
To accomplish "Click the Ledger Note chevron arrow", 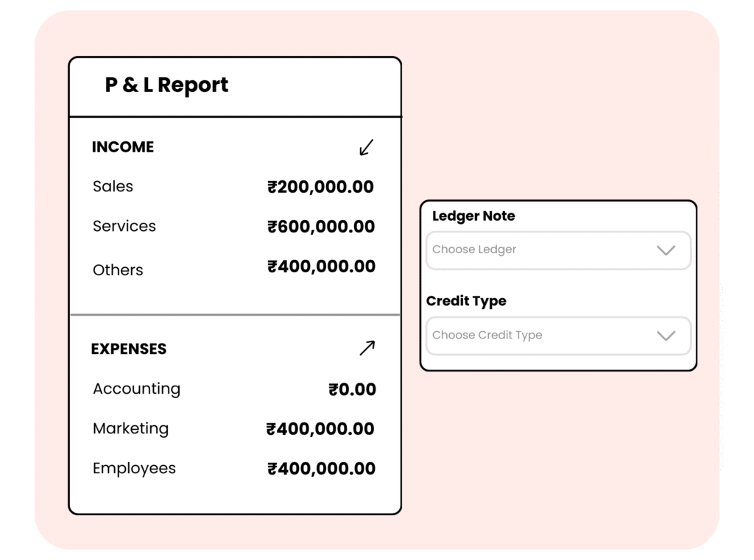I will pyautogui.click(x=666, y=250).
